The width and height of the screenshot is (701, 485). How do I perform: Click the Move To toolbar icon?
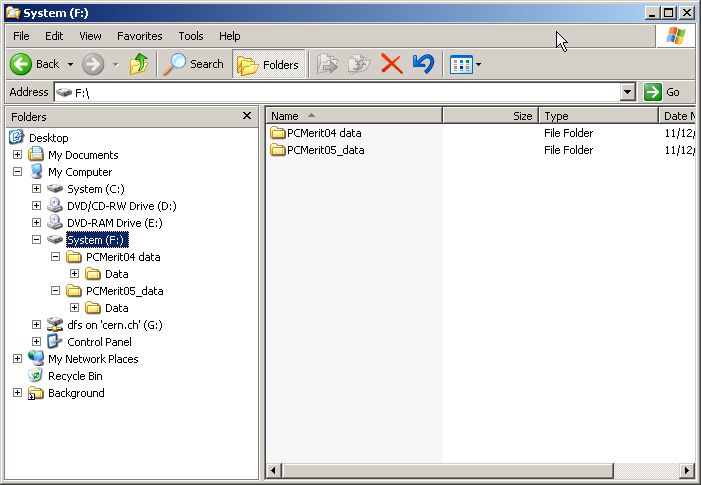point(327,64)
